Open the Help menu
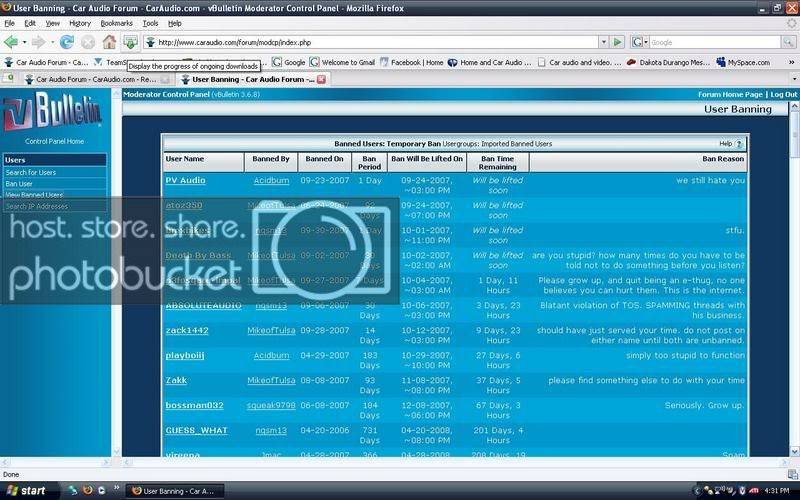Image resolution: width=800 pixels, height=500 pixels. 174,23
